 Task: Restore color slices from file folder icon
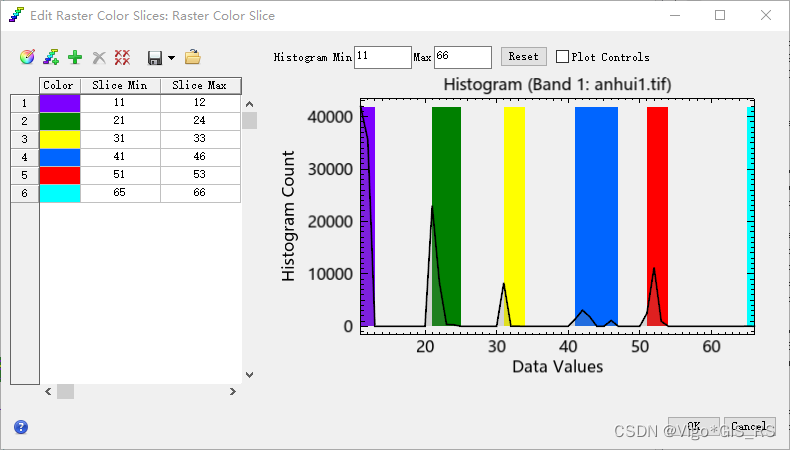click(x=192, y=57)
